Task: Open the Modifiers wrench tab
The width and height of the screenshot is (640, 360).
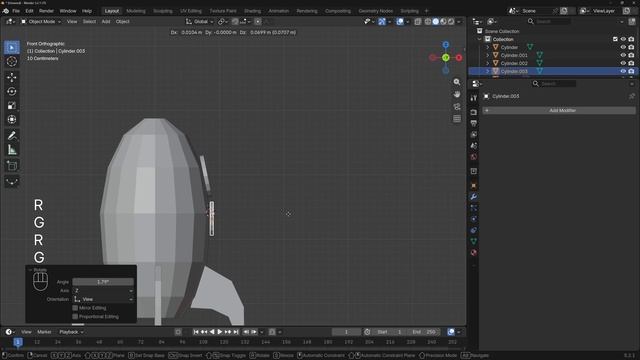Action: [473, 197]
